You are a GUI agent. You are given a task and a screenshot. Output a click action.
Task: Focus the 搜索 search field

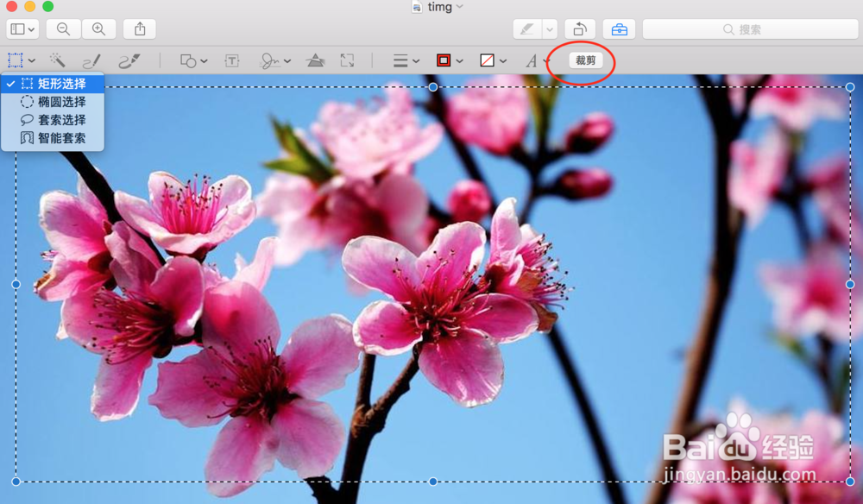tap(750, 29)
